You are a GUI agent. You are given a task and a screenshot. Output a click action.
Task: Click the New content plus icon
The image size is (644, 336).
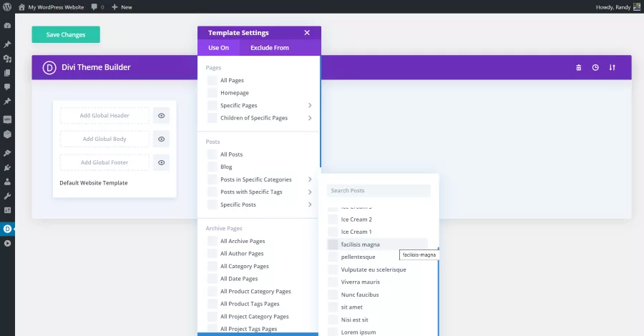pos(114,7)
